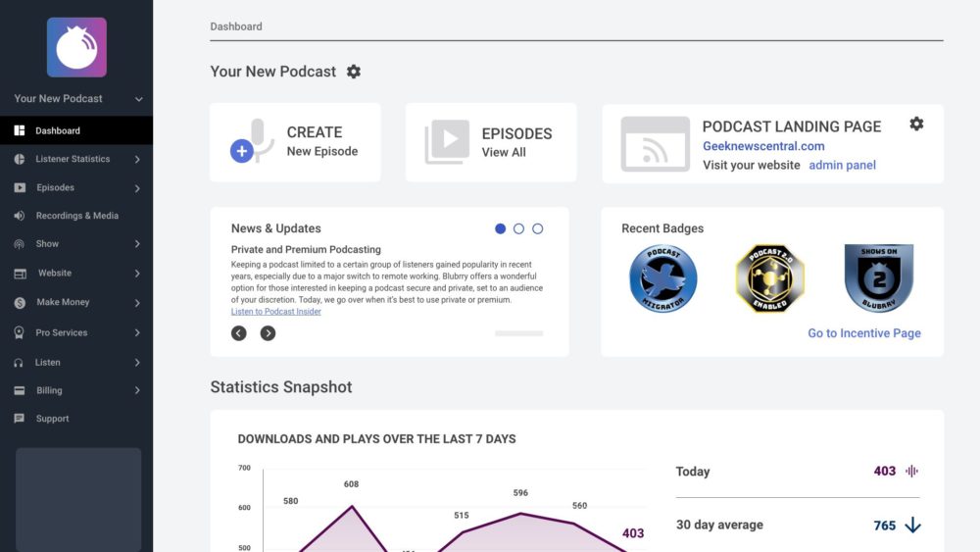Click the news progress bar under the article
This screenshot has height=552, width=980.
(x=518, y=333)
